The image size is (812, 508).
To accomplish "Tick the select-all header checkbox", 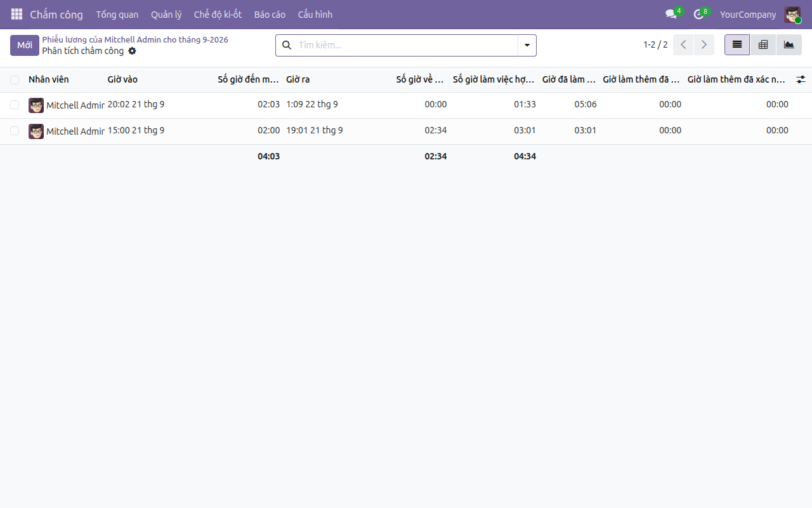I will (15, 80).
